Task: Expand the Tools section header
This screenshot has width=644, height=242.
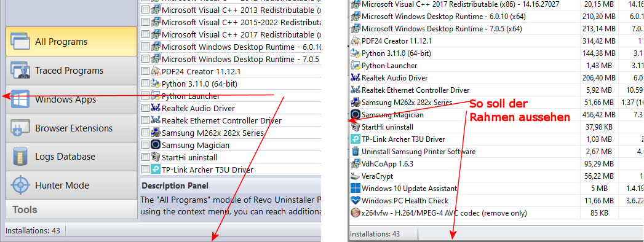Action: (x=71, y=209)
